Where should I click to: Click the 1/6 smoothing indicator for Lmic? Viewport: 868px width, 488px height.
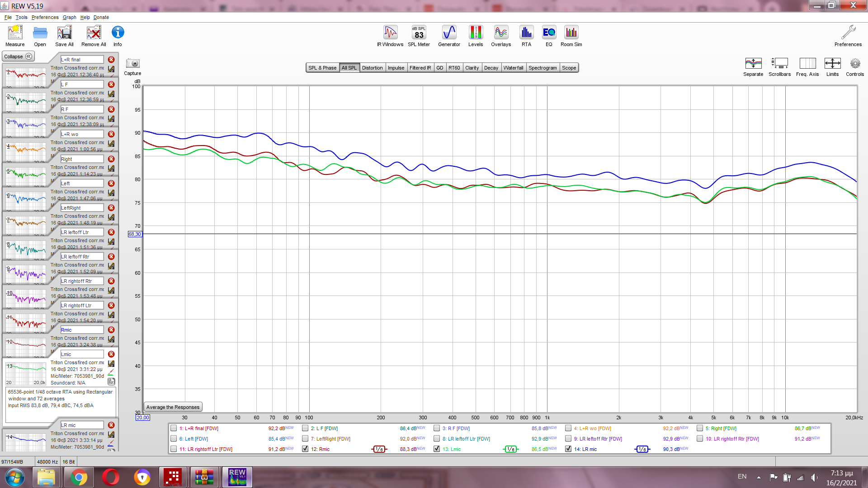pyautogui.click(x=511, y=449)
